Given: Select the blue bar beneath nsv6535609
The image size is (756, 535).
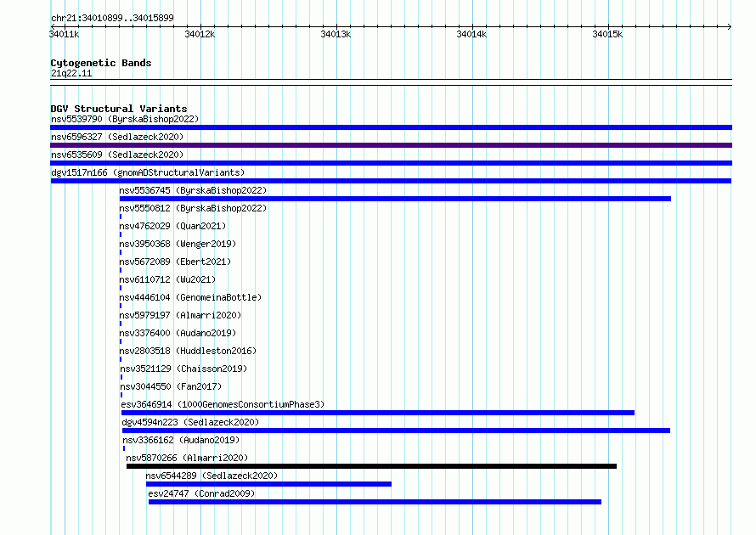Looking at the screenshot, I should 391,163.
